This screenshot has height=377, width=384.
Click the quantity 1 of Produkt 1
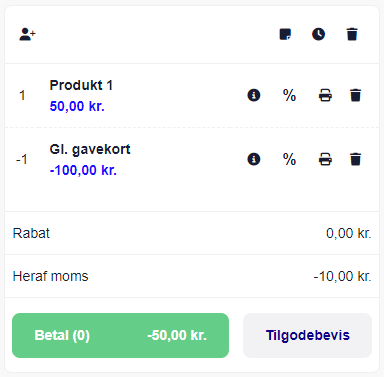coord(22,96)
